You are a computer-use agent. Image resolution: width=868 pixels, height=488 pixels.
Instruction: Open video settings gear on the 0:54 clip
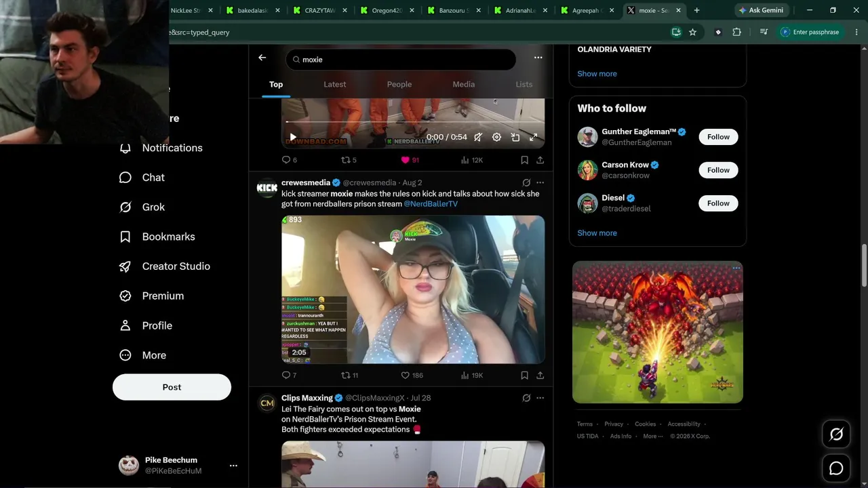(496, 137)
